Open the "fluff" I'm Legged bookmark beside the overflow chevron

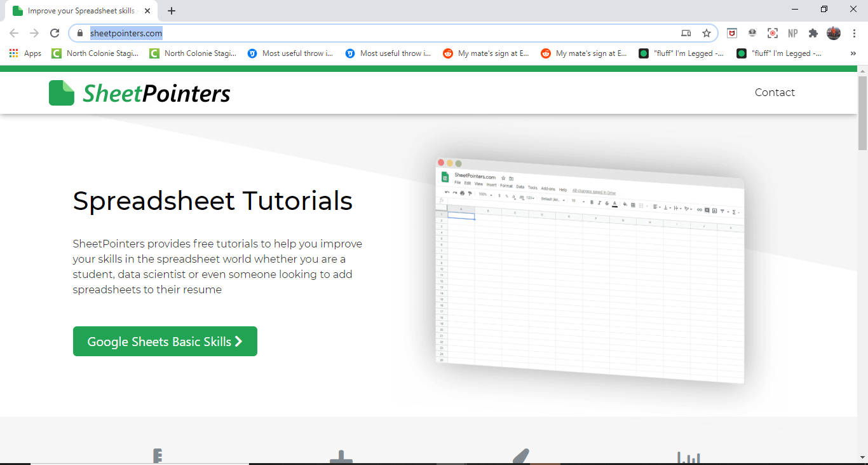pos(779,53)
